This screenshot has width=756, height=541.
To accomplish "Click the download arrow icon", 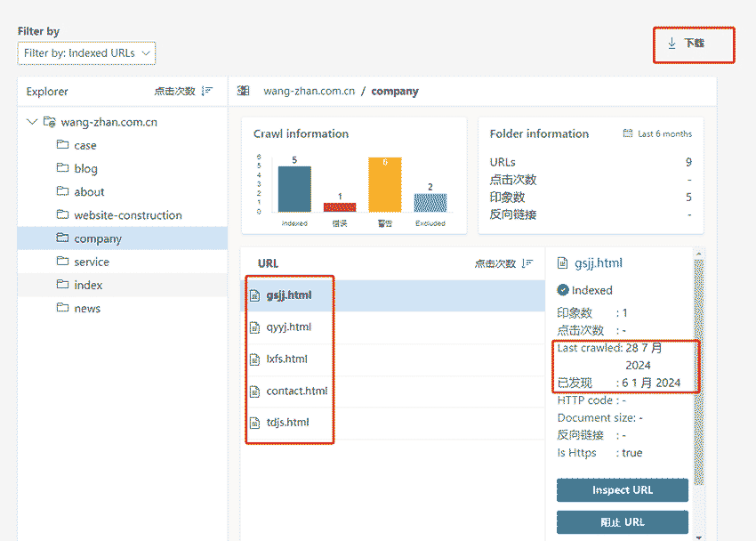I will (672, 44).
